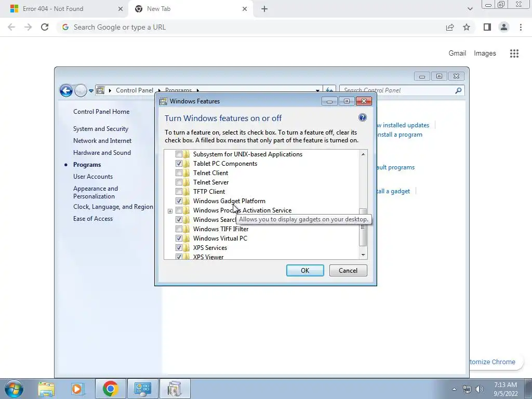Expand the Windows Process Activation Service node
Viewport: 532px width, 399px height.
(x=170, y=211)
